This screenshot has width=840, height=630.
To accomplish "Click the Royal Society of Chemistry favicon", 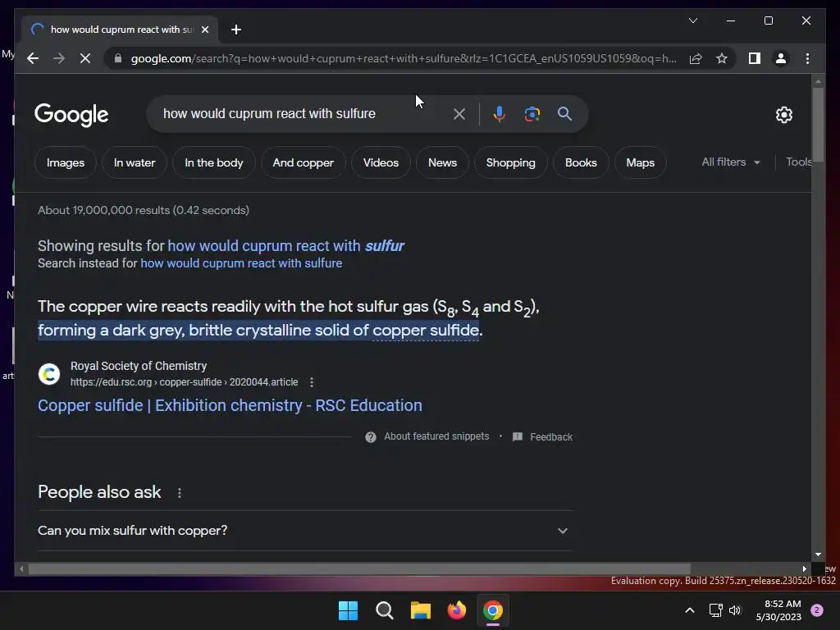I will pyautogui.click(x=49, y=374).
